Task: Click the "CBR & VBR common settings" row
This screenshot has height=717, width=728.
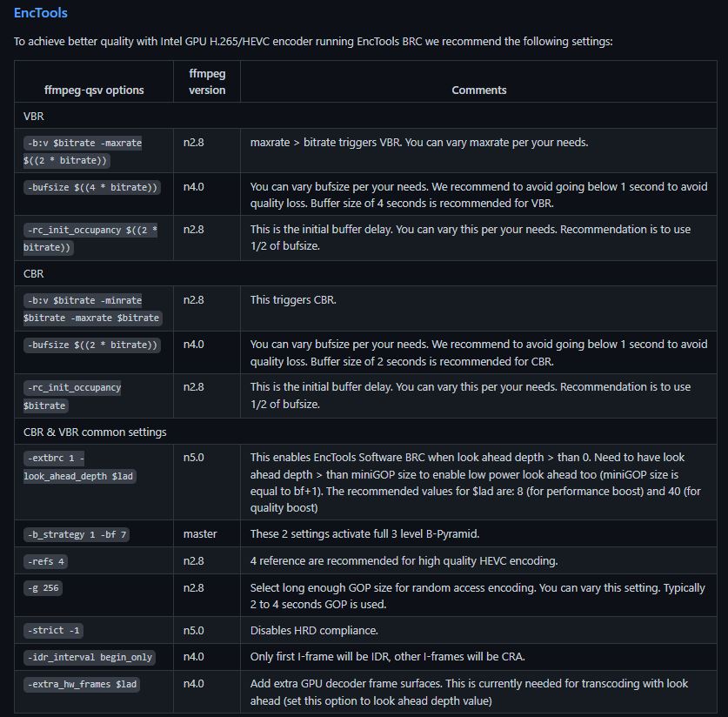Action: tap(95, 432)
